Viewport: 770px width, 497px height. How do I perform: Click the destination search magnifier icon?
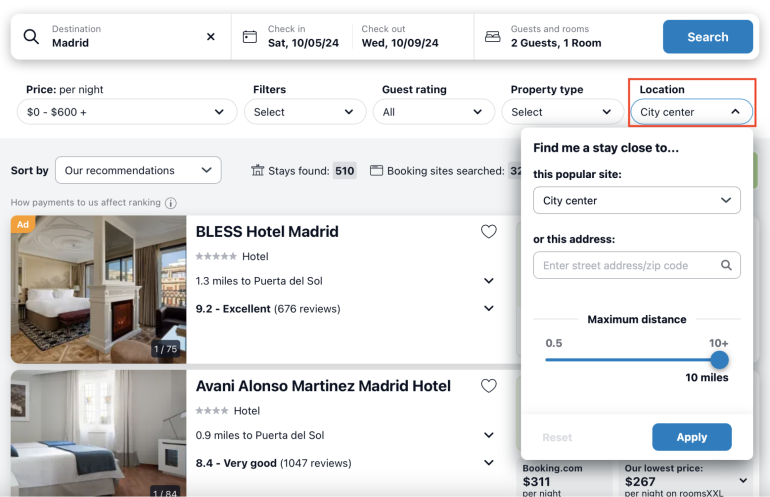[31, 37]
